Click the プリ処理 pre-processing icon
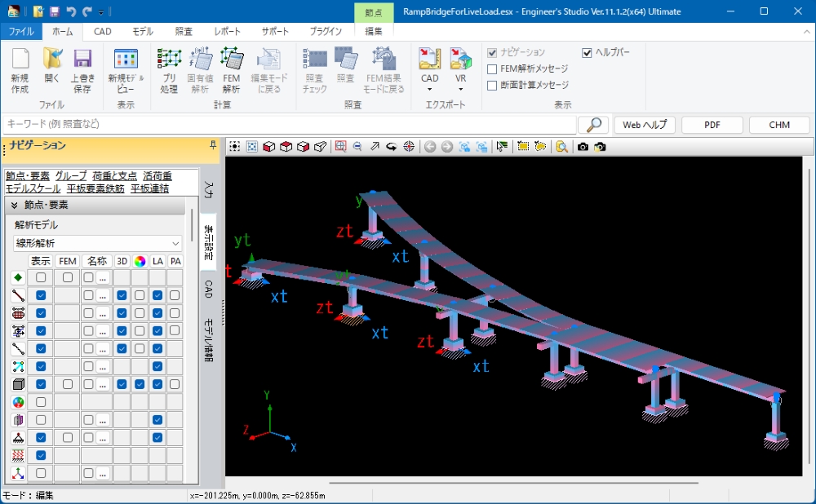The height and width of the screenshot is (504, 816). (x=169, y=70)
